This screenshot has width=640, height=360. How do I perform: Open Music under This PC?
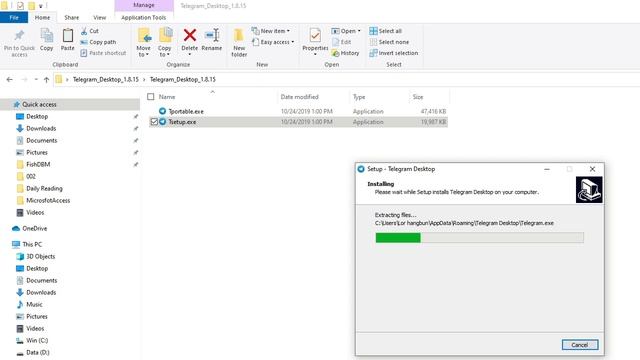pyautogui.click(x=34, y=304)
